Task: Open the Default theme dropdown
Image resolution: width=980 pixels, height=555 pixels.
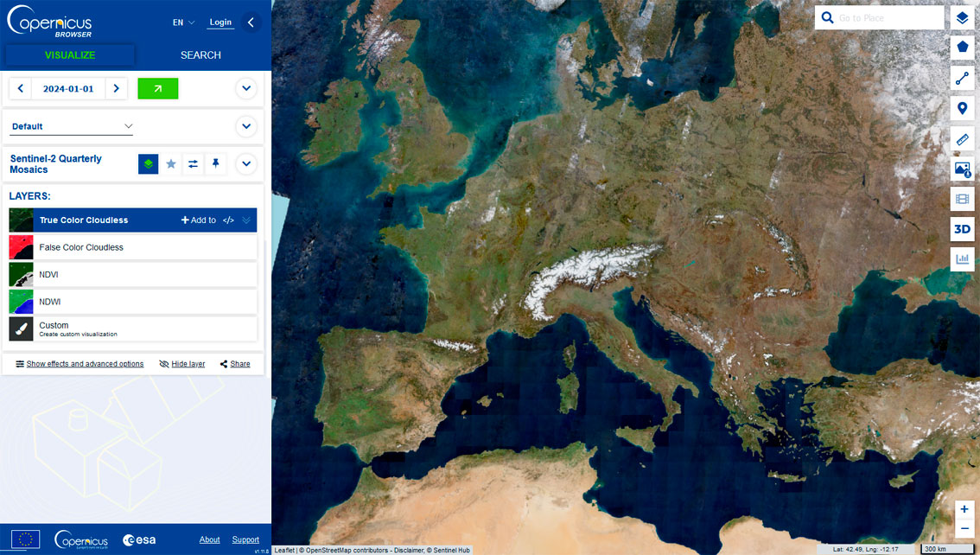Action: (72, 127)
